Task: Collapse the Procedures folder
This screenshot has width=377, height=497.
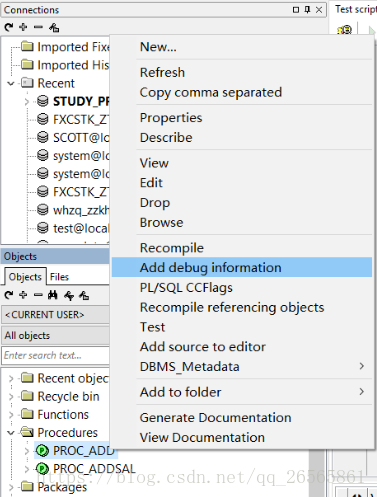Action: pyautogui.click(x=11, y=433)
